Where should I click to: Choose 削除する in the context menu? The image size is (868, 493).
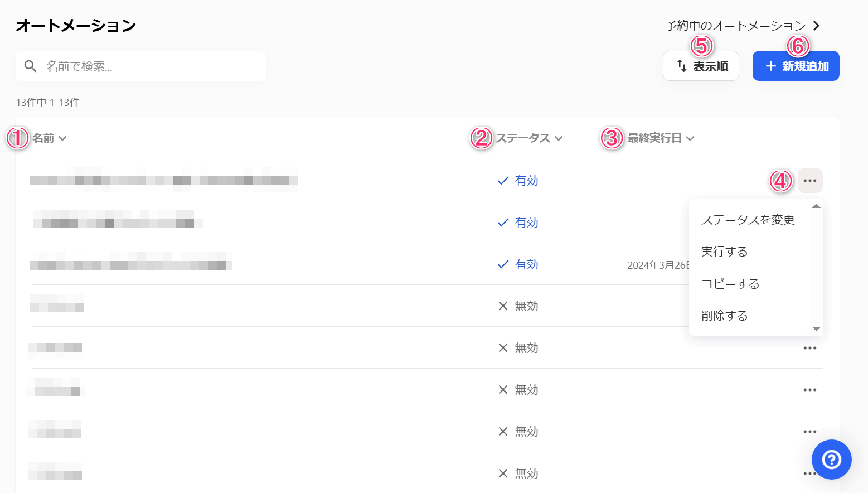pos(724,316)
